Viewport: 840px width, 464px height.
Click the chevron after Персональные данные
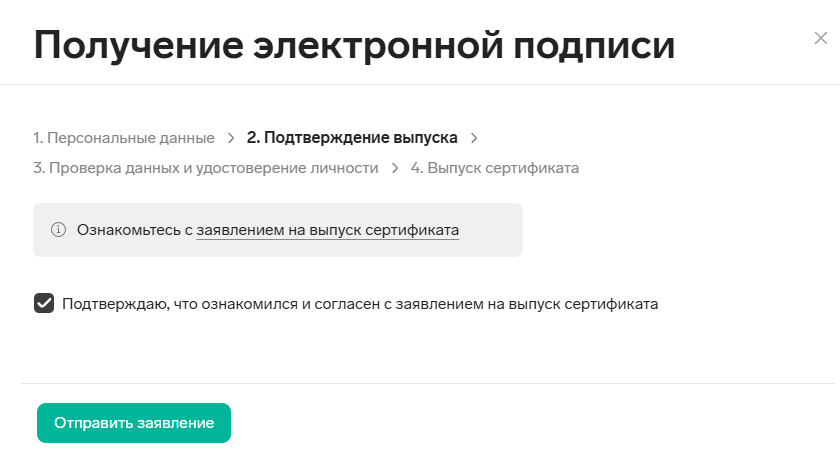231,138
